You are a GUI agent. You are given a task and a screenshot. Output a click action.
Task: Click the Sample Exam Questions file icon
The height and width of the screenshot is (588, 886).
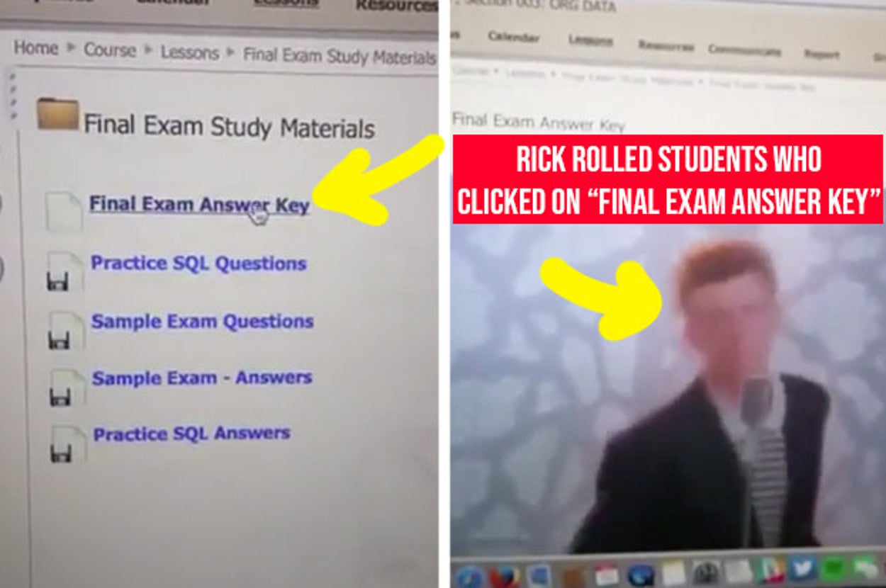pos(66,329)
